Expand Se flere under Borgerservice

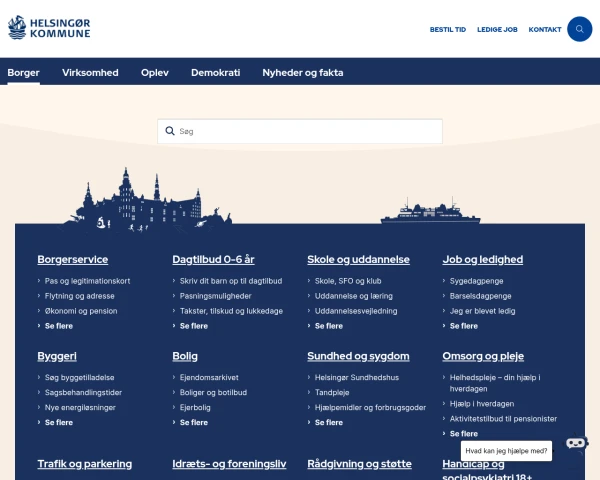coord(59,326)
